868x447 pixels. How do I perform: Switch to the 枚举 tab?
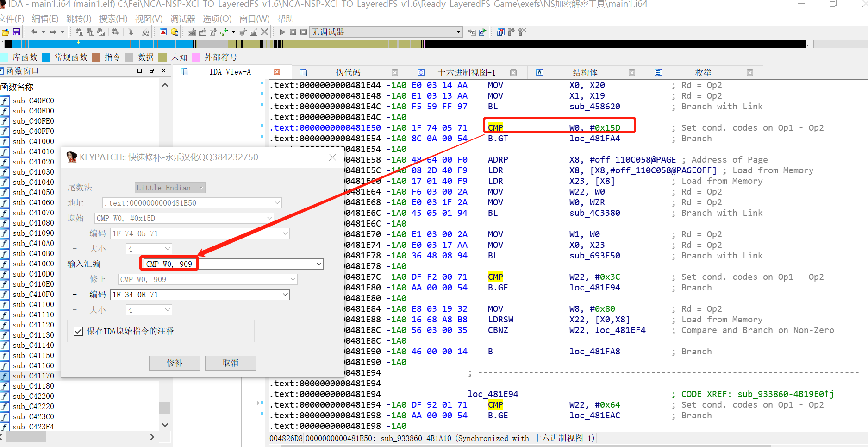[703, 72]
